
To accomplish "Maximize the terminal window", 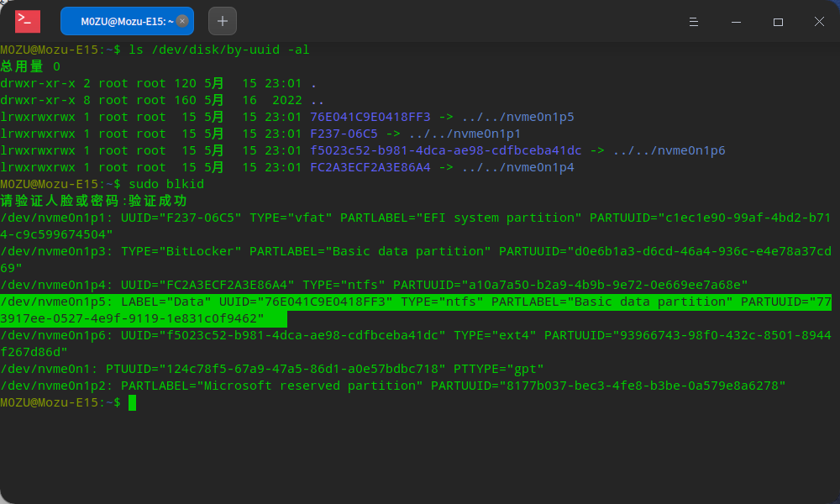I will point(777,21).
